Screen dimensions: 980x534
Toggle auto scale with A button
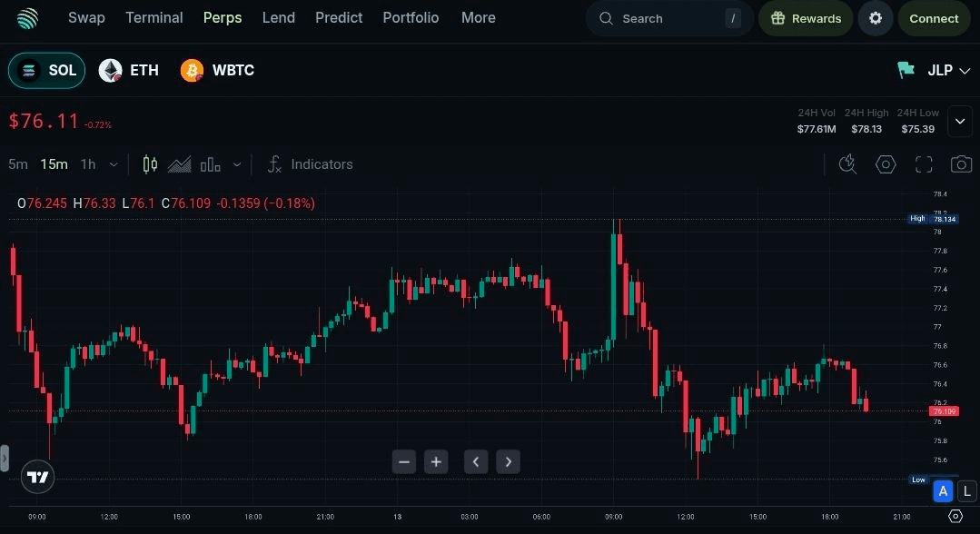click(x=943, y=491)
